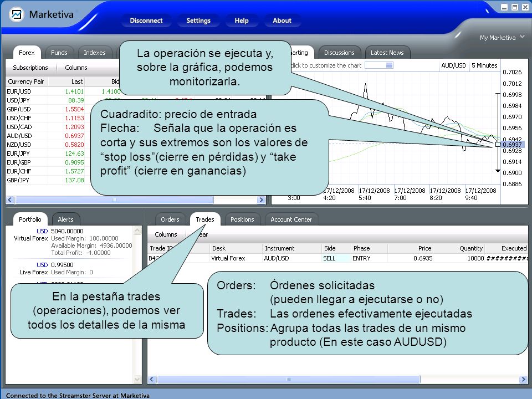Select the NZD/USD row
This screenshot has width=532, height=399.
pyautogui.click(x=48, y=144)
